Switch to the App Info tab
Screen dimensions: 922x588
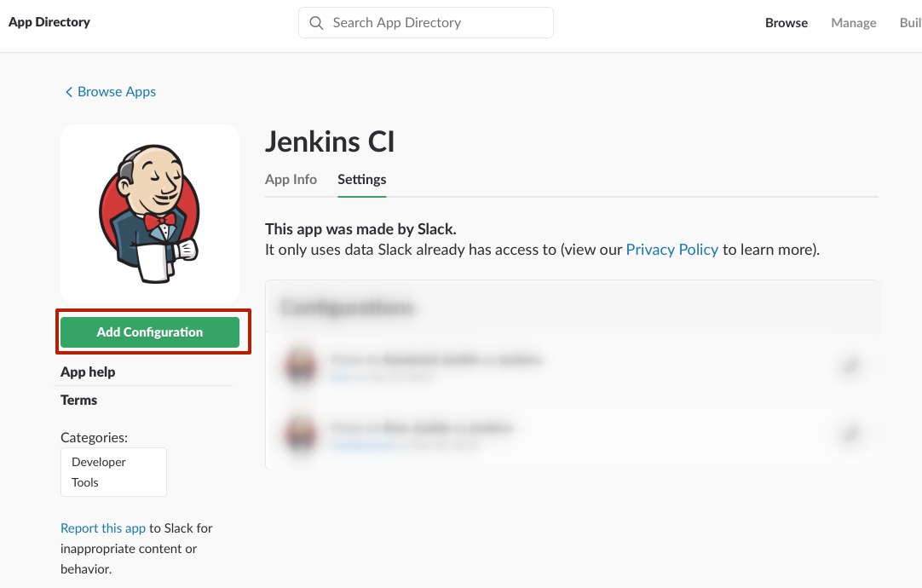coord(291,179)
